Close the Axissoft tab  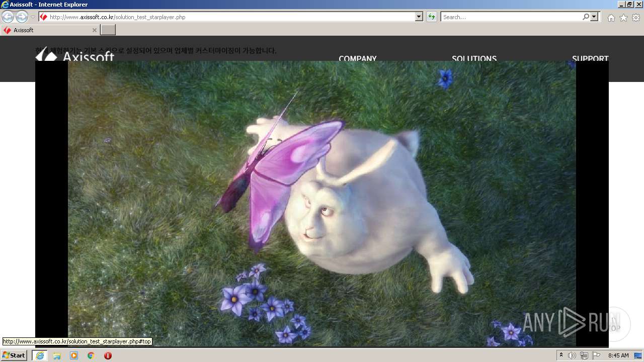click(x=94, y=30)
